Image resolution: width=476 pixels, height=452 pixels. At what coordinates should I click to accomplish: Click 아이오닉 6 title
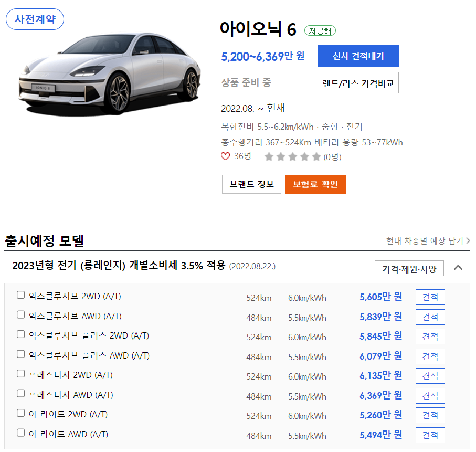pos(258,29)
